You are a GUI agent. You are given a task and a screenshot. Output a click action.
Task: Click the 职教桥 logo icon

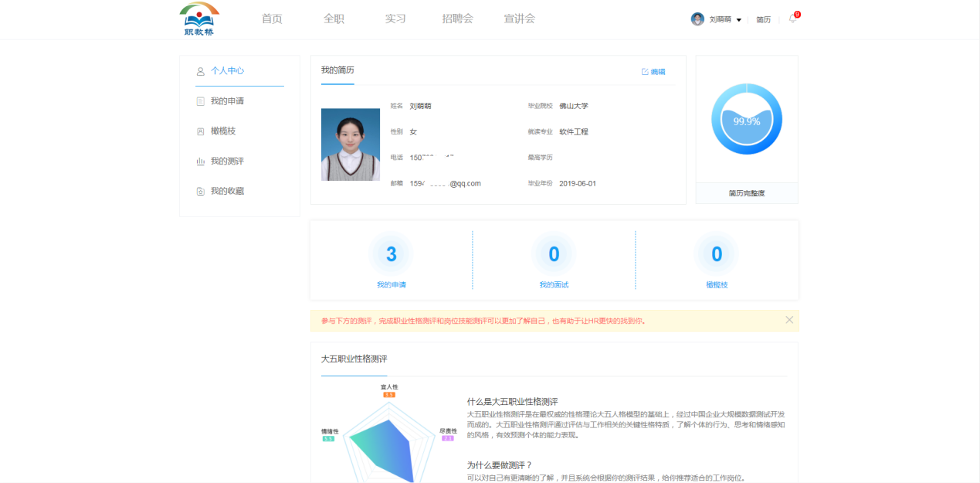[x=199, y=19]
